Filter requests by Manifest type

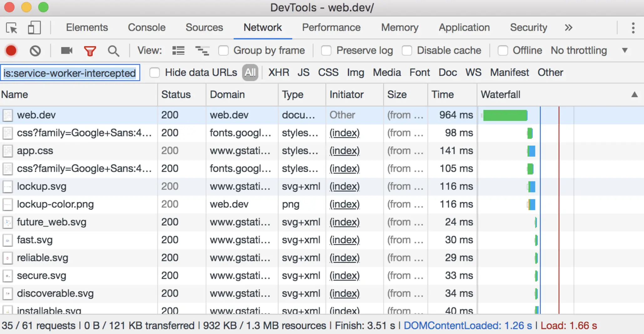pyautogui.click(x=509, y=73)
